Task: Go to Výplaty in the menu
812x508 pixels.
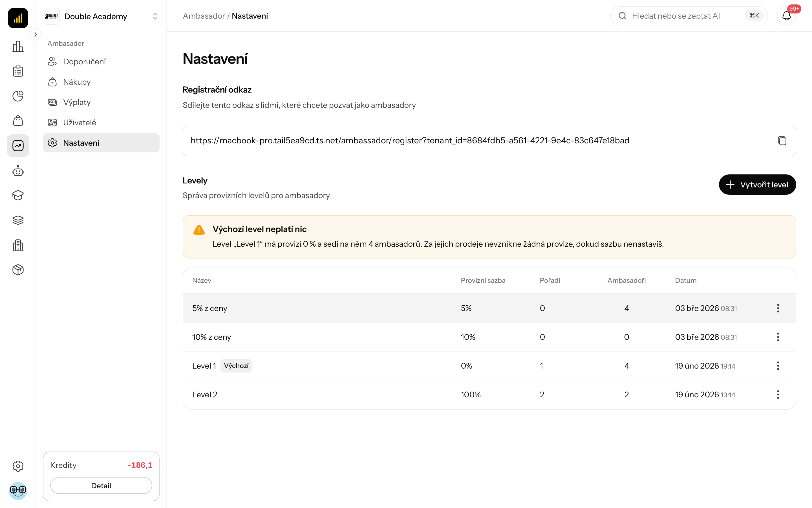Action: tap(101, 102)
